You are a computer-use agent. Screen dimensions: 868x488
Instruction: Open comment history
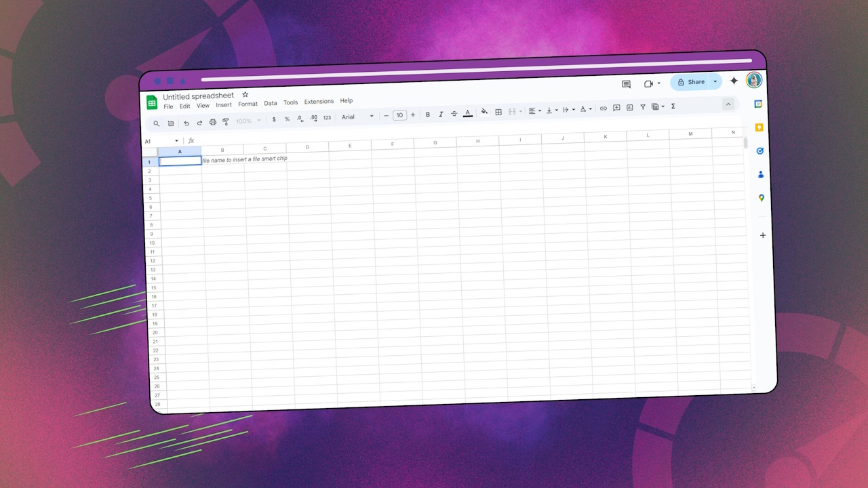click(626, 84)
